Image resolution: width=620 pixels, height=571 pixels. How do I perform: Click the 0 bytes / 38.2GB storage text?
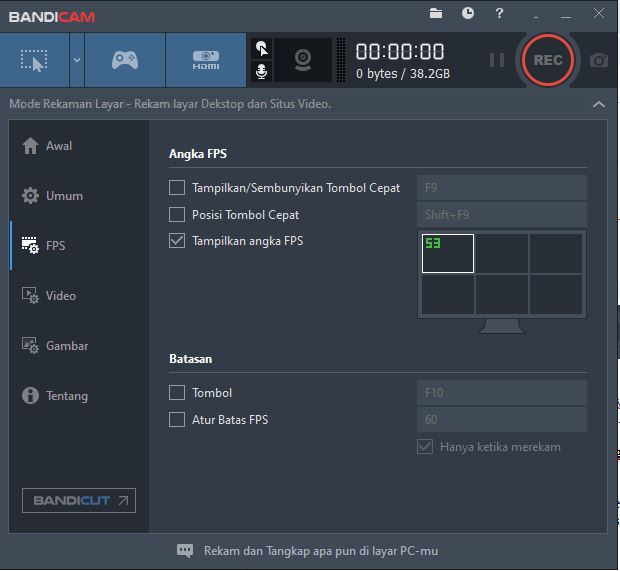[403, 74]
